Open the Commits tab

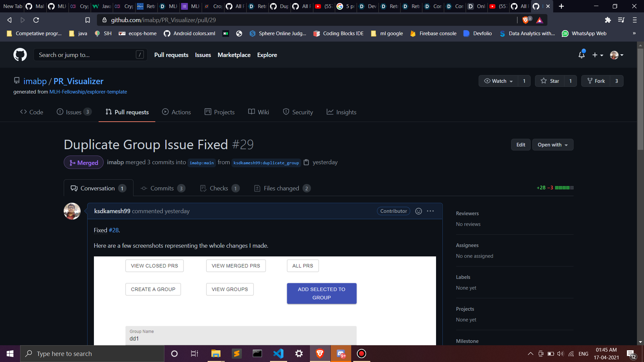coord(162,188)
